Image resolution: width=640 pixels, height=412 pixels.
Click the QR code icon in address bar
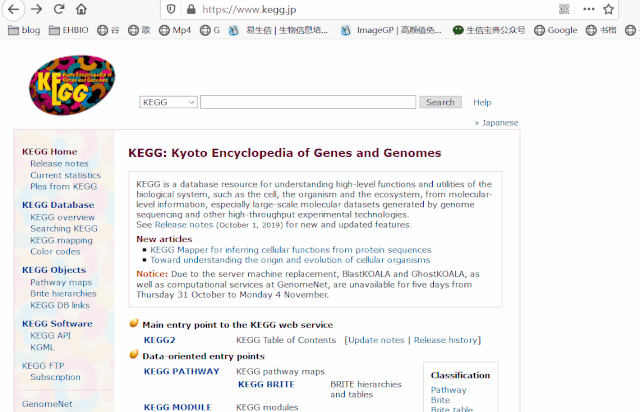(564, 9)
